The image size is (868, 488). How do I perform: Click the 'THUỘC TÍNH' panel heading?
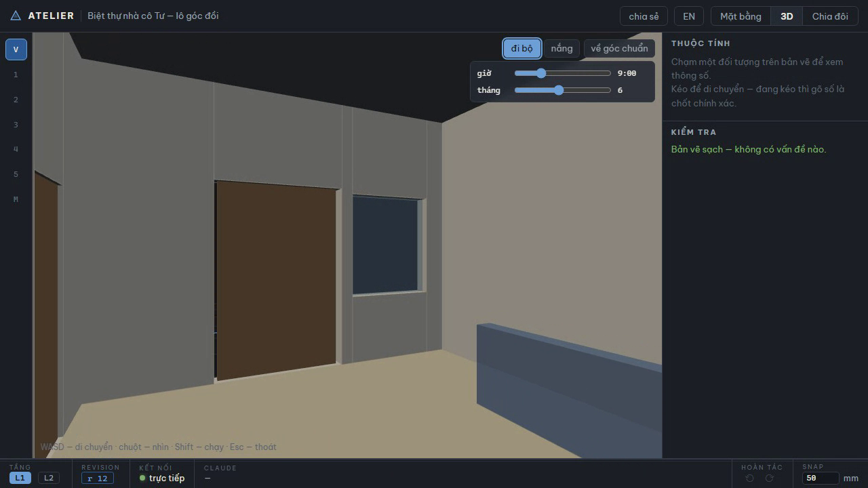point(701,43)
